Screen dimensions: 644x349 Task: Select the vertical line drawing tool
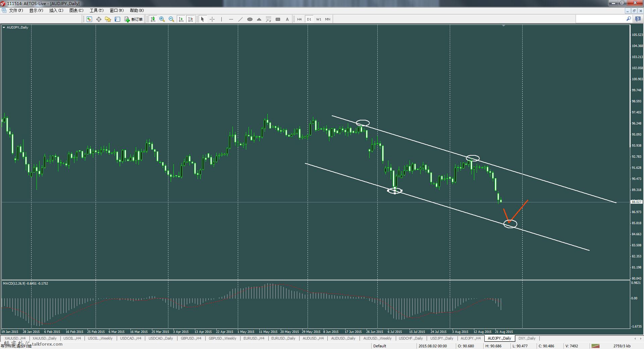pos(221,19)
